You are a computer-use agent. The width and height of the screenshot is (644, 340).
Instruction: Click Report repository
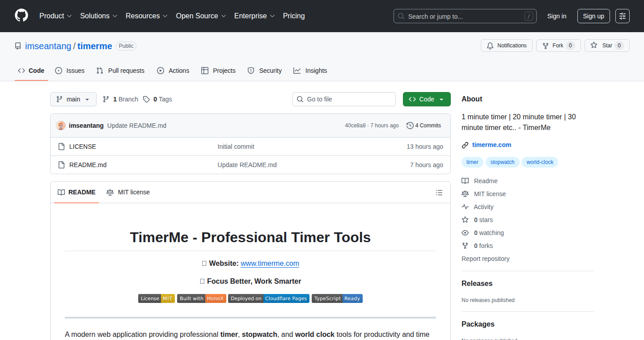[x=486, y=259]
